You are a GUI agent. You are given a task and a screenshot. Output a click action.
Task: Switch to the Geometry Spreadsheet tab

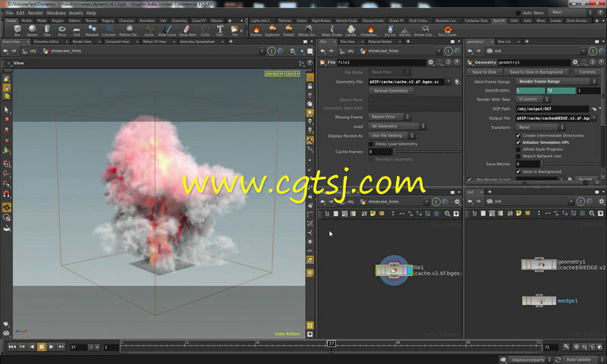(197, 42)
